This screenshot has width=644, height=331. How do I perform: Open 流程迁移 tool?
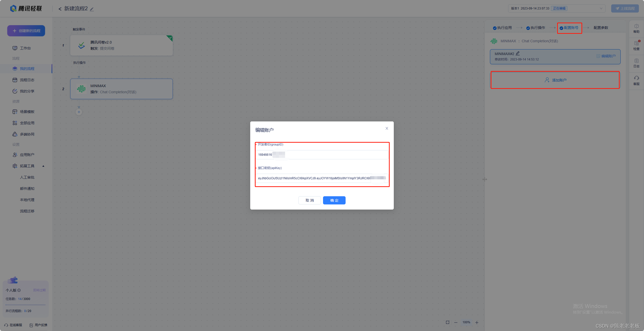tap(27, 211)
